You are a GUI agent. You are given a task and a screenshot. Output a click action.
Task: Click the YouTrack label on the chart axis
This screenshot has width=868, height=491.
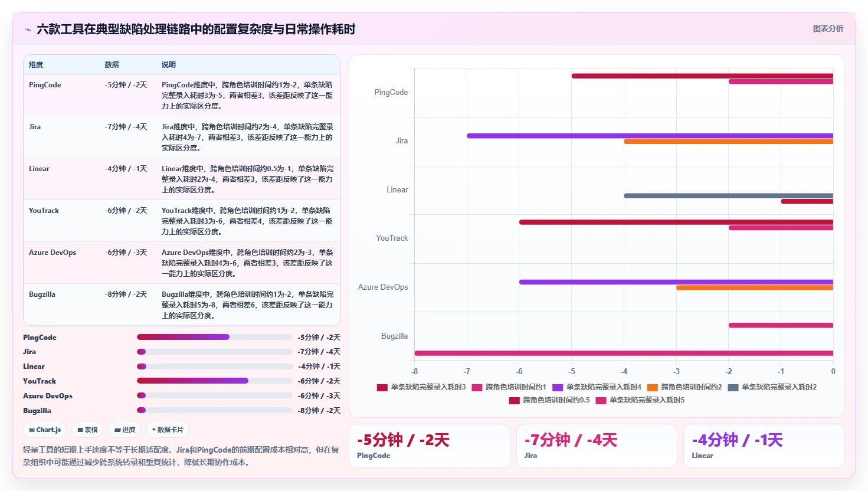point(392,238)
